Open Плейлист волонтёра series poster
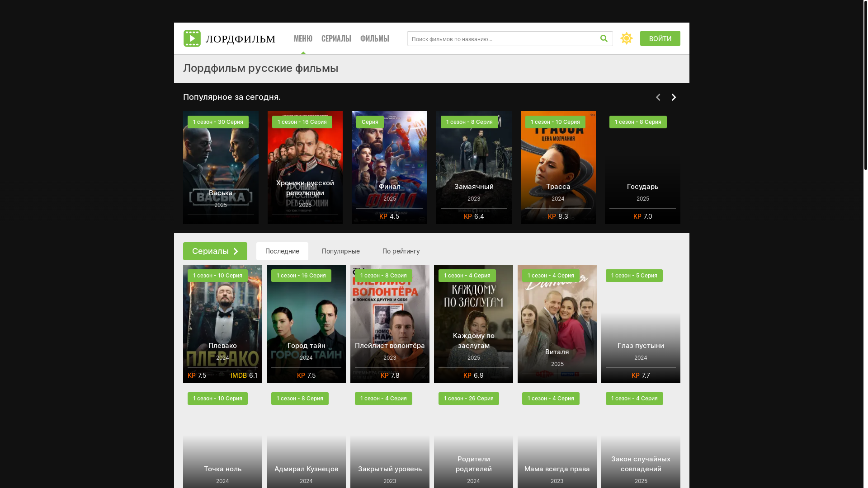The width and height of the screenshot is (868, 488). (x=390, y=324)
